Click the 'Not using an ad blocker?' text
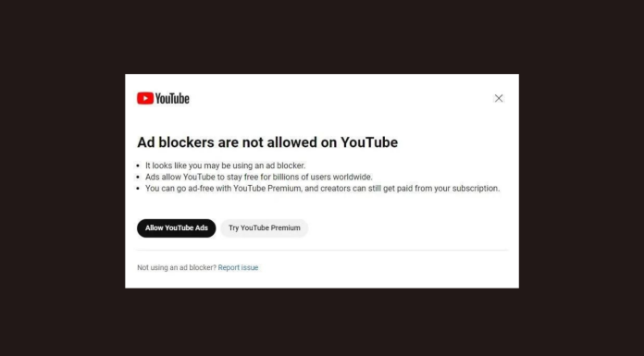Screen dimensions: 644x356 [x=177, y=268]
